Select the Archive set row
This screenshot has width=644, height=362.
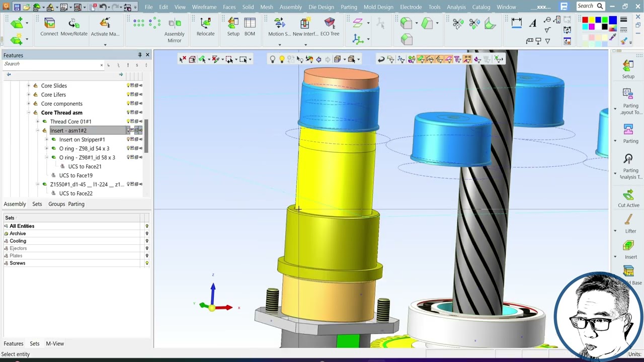75,233
